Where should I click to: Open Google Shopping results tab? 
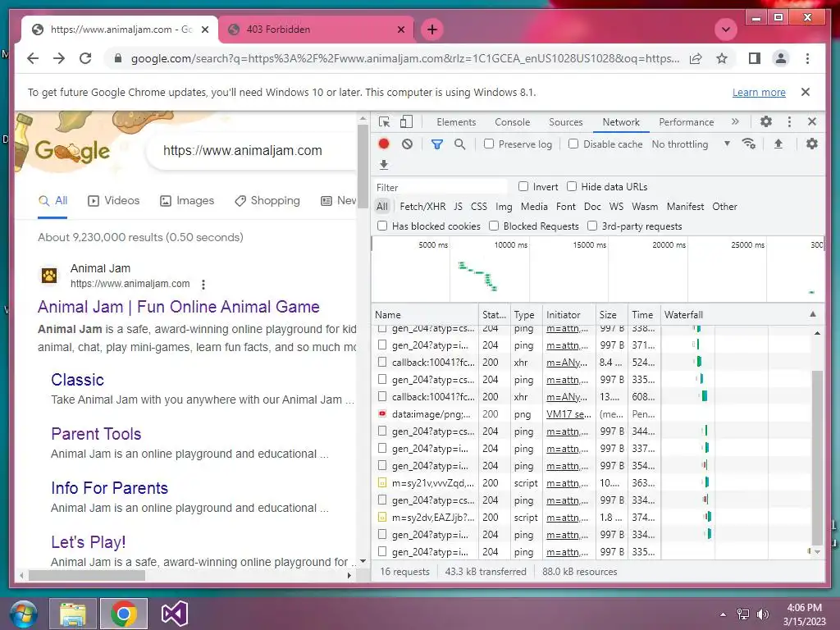[267, 200]
